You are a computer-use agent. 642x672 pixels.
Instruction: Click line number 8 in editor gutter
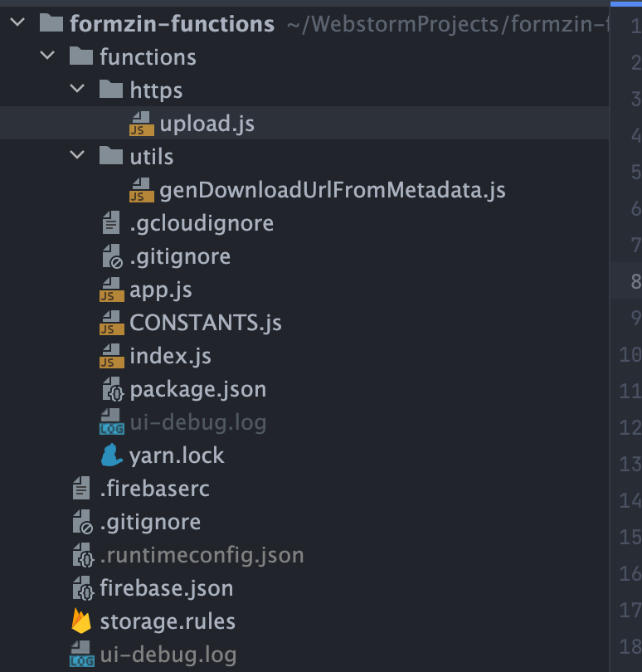click(x=635, y=281)
